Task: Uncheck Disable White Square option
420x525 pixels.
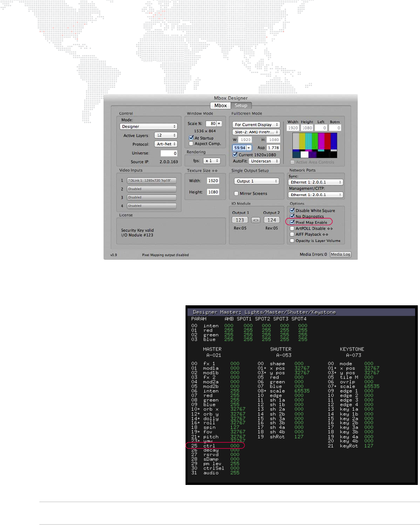Action: coord(292,211)
